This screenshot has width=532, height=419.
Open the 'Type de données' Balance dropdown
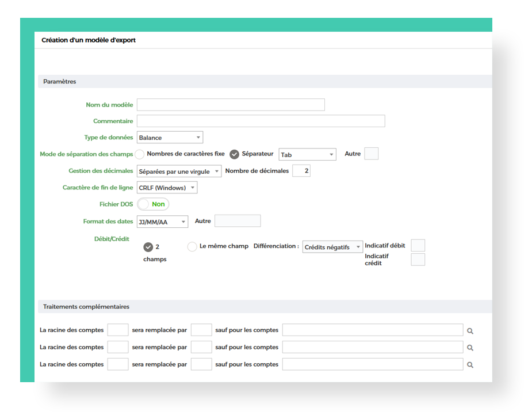[170, 138]
